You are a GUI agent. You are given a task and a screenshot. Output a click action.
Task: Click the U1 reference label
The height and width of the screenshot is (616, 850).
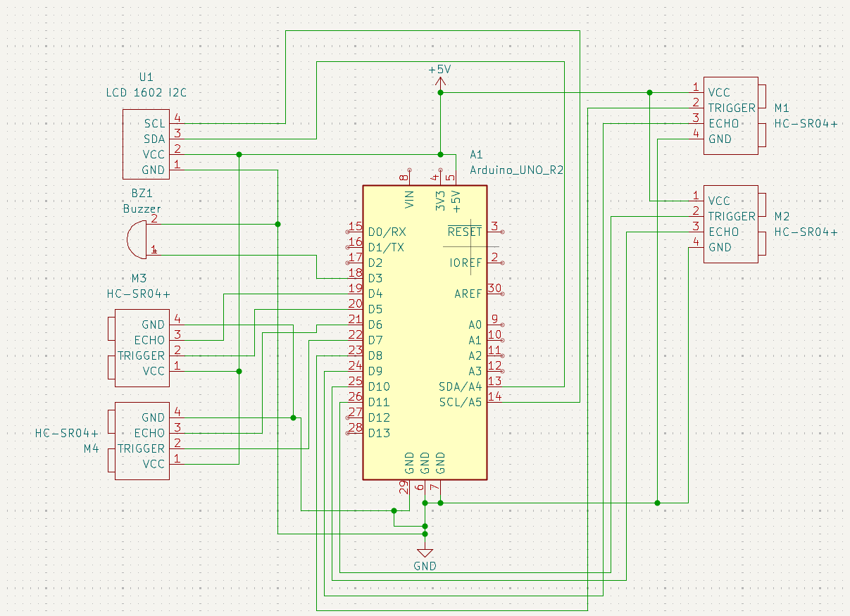[146, 77]
